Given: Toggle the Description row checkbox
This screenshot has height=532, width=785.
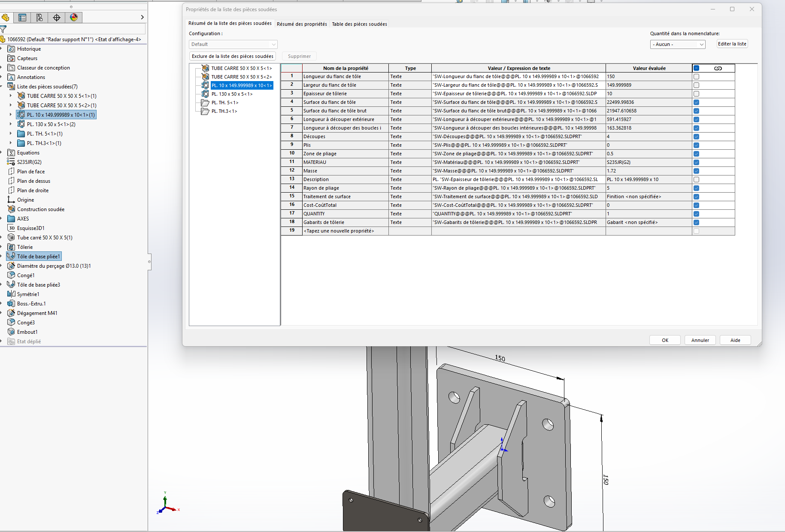Looking at the screenshot, I should click(696, 180).
